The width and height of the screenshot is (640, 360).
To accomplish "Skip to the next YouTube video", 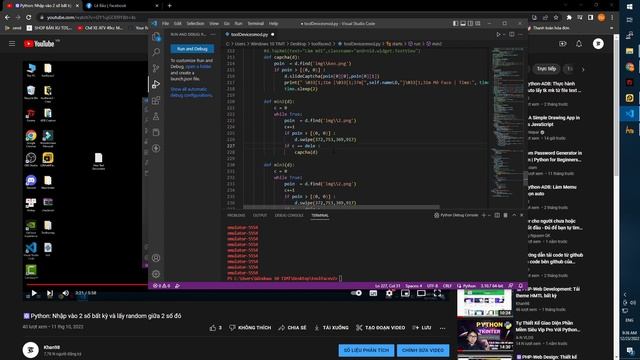I will 50,293.
